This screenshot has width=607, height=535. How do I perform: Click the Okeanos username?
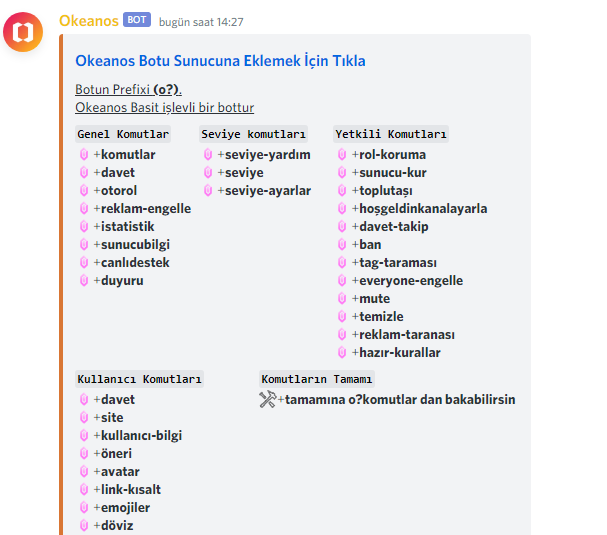coord(89,21)
